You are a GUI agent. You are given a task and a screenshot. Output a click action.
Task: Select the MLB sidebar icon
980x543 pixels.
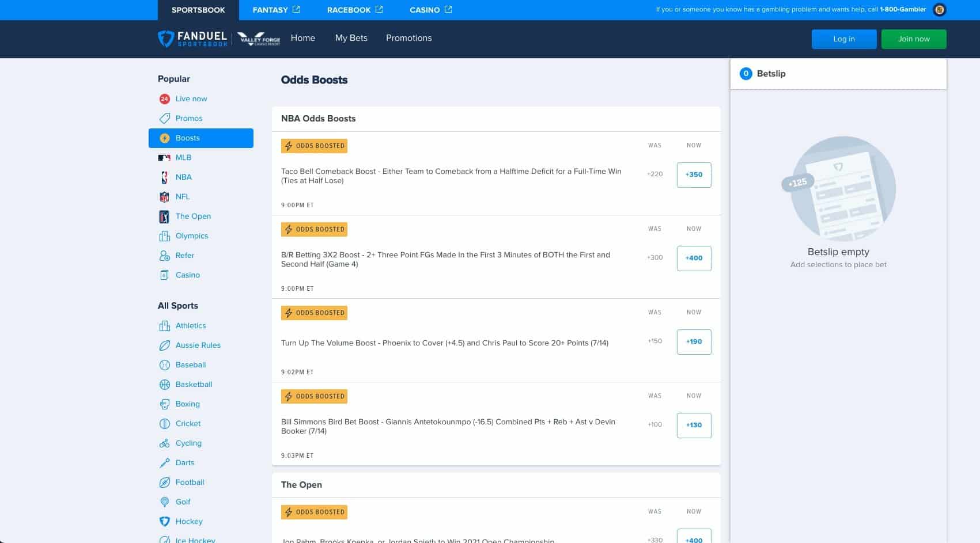(165, 157)
